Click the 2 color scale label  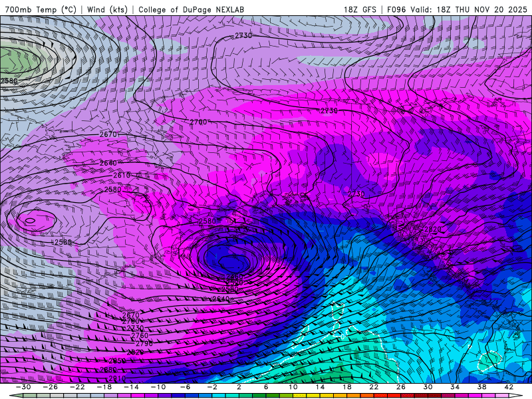[239, 387]
